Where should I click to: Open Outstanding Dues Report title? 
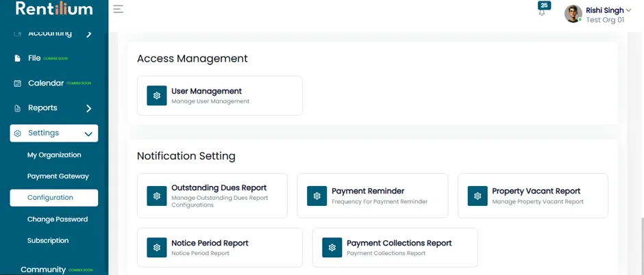[219, 187]
